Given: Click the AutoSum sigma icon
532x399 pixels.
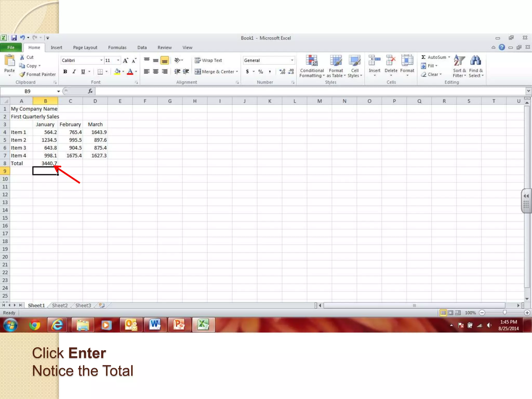Looking at the screenshot, I should 423,57.
